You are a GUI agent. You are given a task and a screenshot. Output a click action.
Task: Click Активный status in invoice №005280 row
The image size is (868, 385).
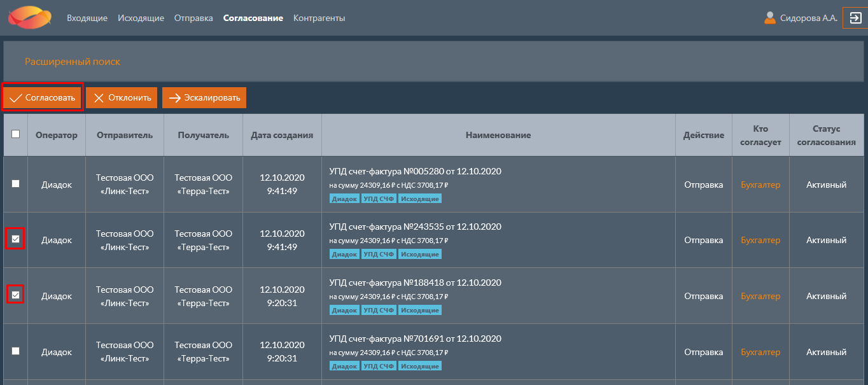[827, 185]
